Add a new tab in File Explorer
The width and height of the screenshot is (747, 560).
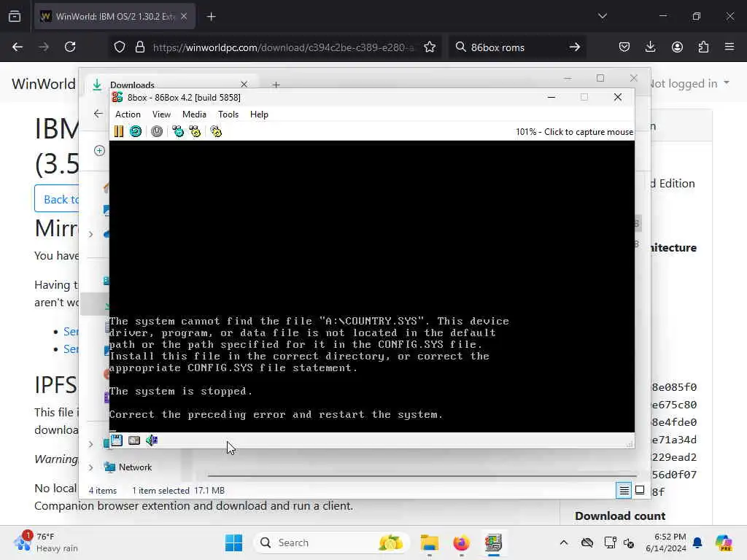276,85
